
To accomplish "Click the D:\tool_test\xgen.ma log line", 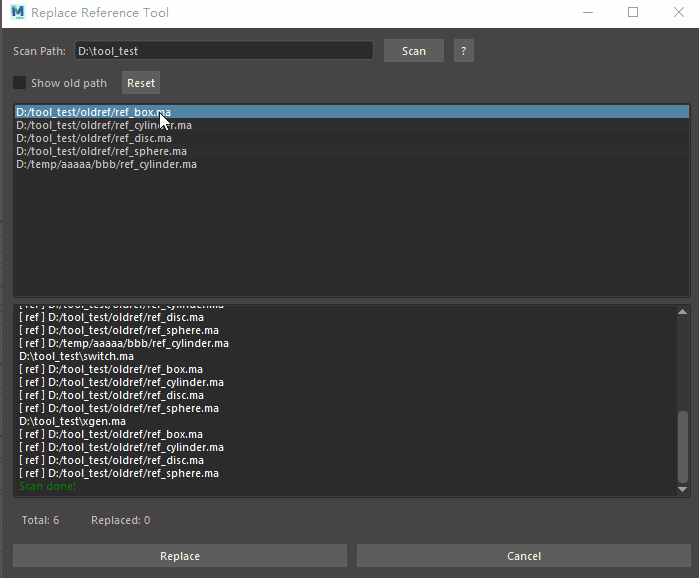I will (x=73, y=422).
